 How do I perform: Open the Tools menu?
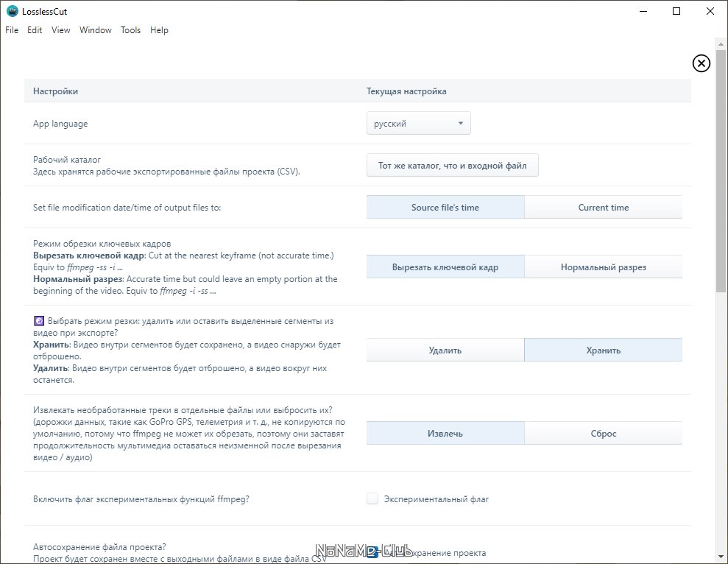click(x=130, y=30)
